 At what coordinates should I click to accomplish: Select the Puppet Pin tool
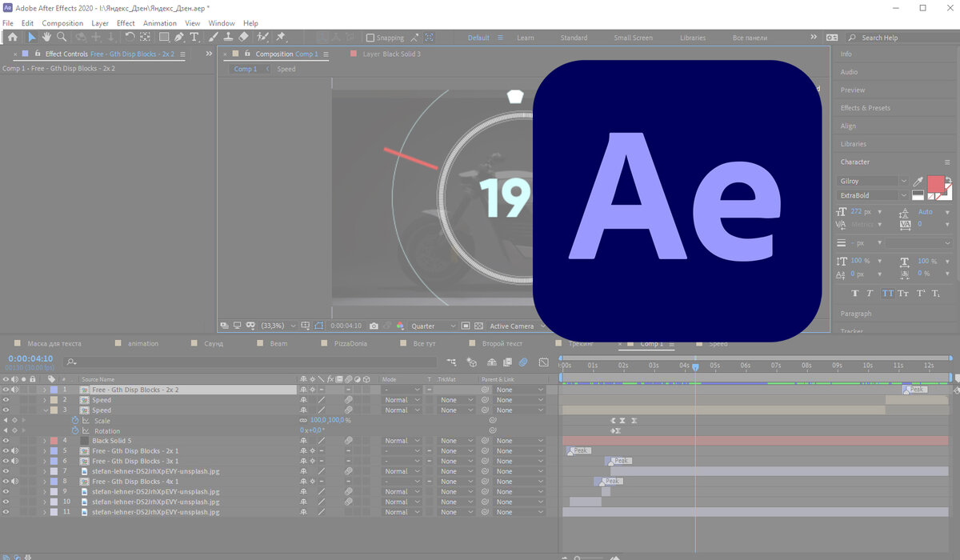[x=281, y=37]
